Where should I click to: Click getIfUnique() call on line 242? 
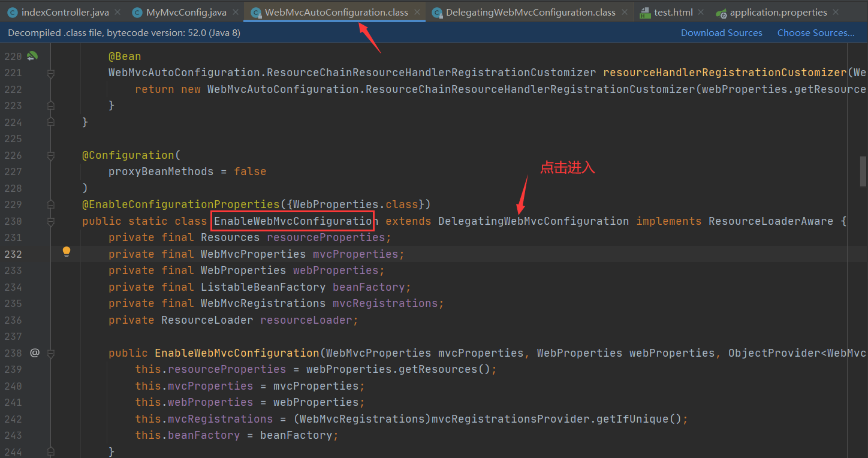(638, 419)
